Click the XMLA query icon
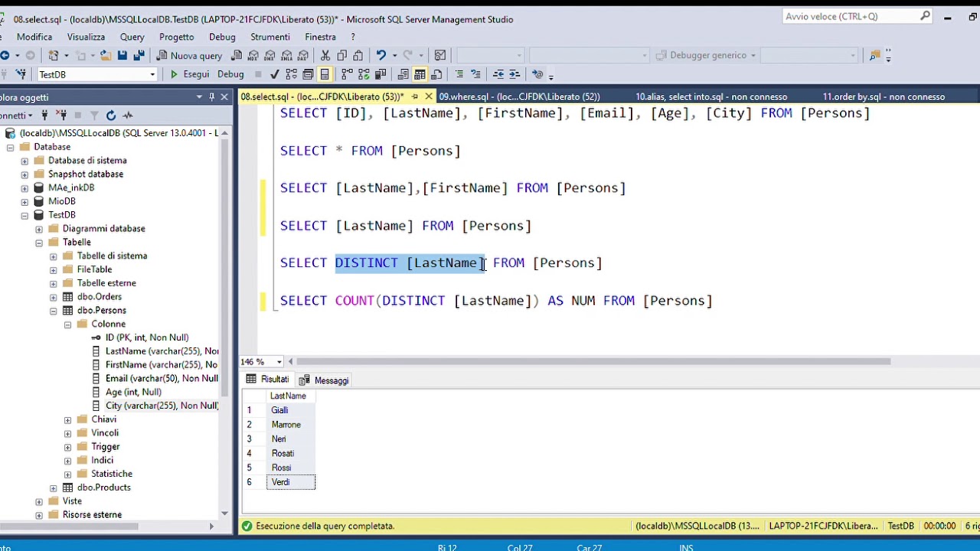 (x=286, y=55)
